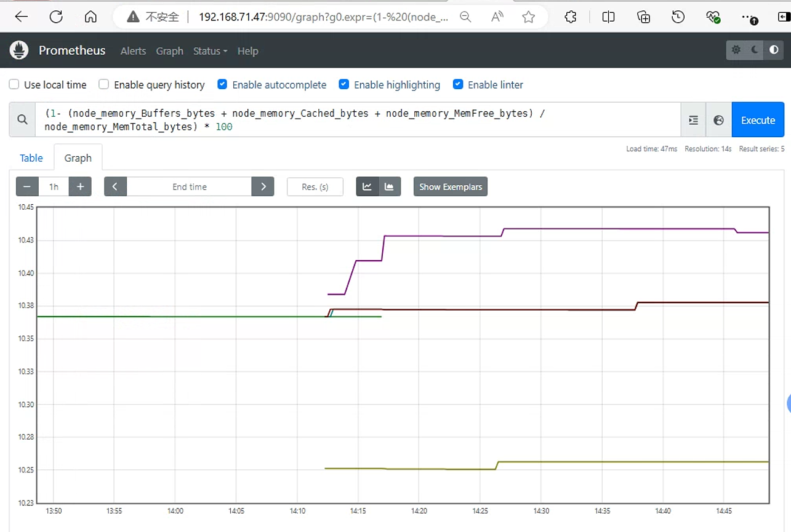Select the Graph tab
791x532 pixels.
[78, 158]
